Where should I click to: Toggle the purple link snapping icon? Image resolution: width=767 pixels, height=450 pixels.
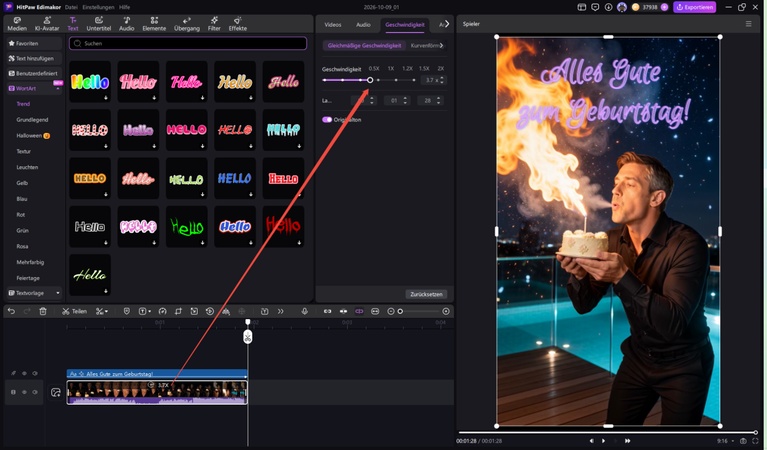pos(359,311)
